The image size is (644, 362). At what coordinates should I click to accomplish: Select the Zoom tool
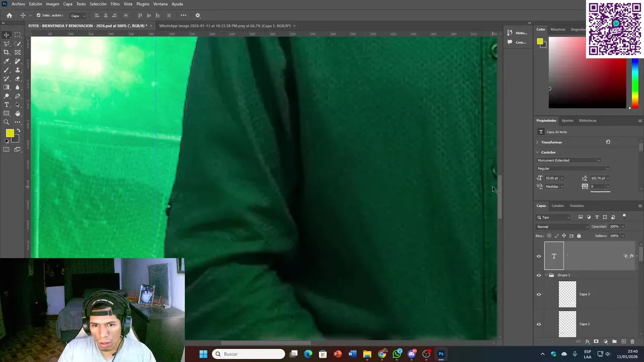click(7, 122)
